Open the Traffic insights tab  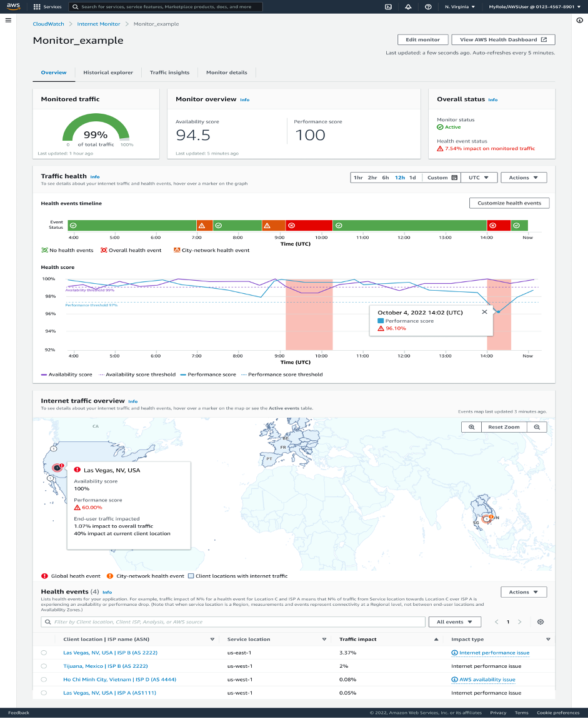click(169, 72)
